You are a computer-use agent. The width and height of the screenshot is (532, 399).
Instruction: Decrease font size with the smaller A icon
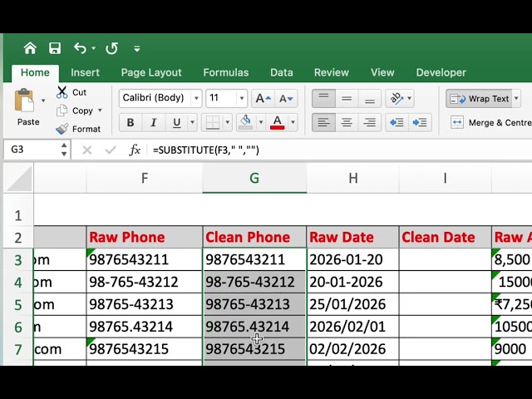point(286,98)
